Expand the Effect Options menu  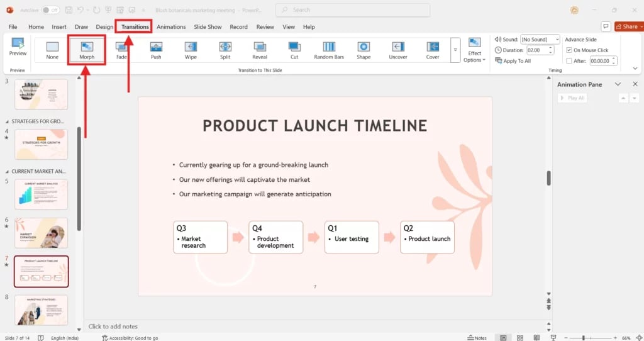(x=475, y=50)
